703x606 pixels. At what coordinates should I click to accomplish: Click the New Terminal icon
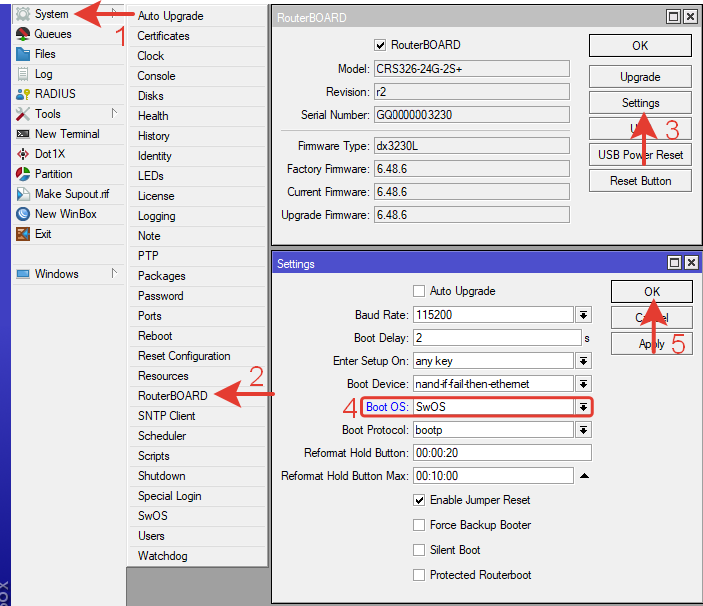23,134
